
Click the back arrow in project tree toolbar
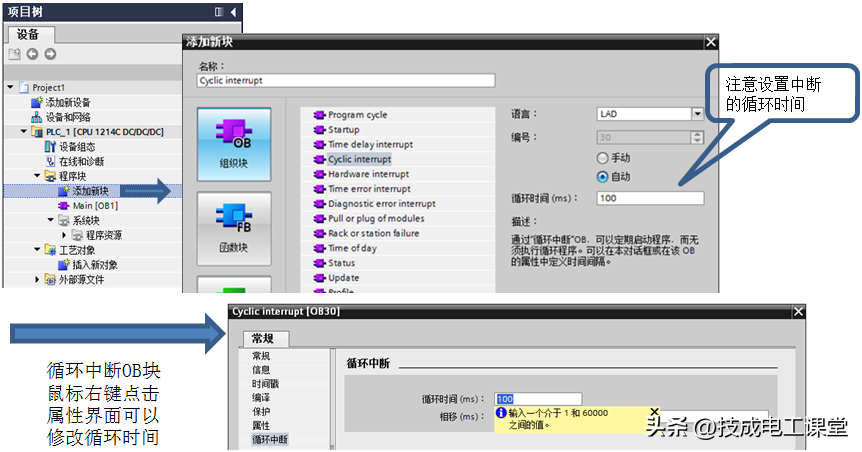[32, 54]
